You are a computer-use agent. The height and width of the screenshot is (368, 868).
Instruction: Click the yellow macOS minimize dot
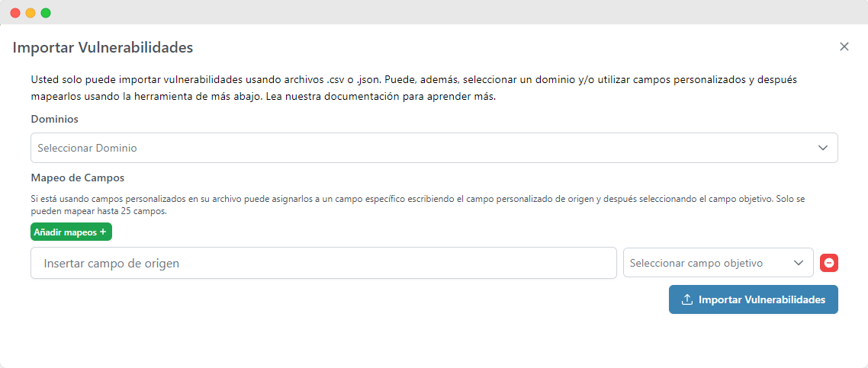(x=31, y=13)
